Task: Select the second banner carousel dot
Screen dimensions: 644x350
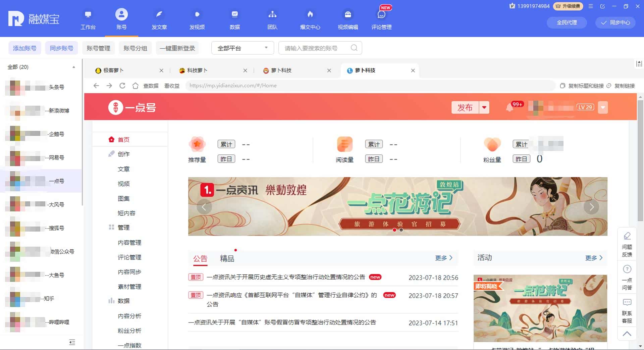Action: pos(401,230)
